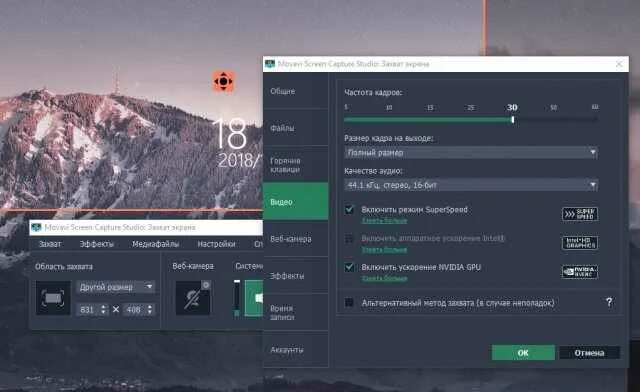Click the orange move-crosshair capture handle
Image resolution: width=640 pixels, height=392 pixels.
pos(223,81)
